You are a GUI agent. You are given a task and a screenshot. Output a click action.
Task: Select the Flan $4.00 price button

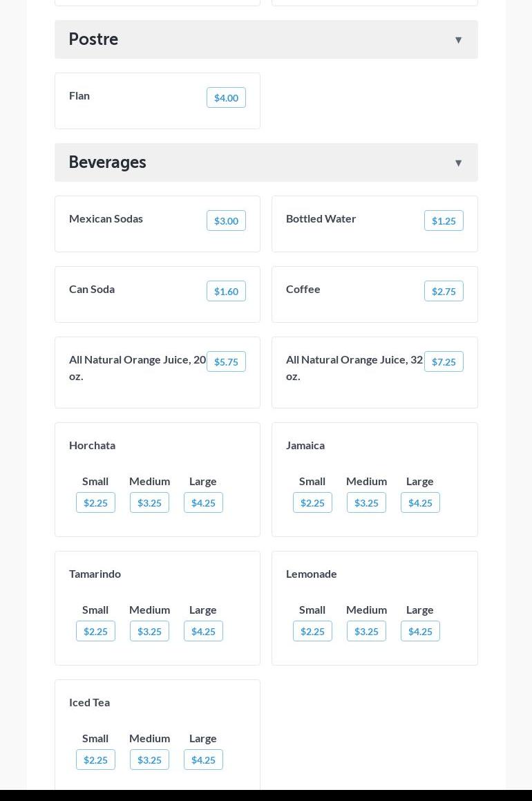[226, 98]
